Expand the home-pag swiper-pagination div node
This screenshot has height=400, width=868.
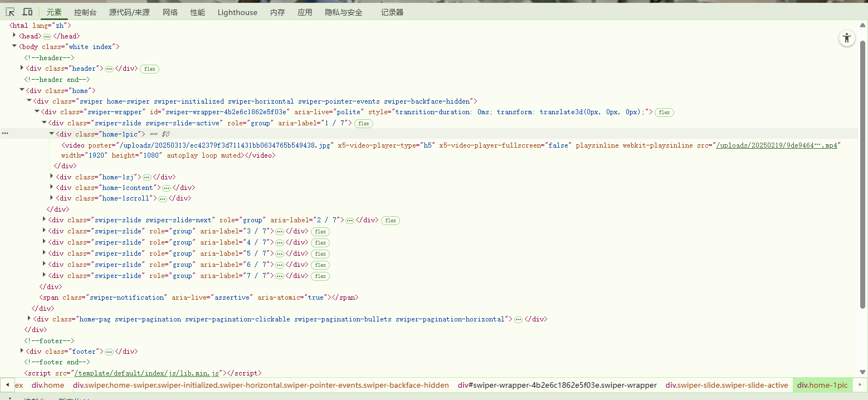point(29,319)
